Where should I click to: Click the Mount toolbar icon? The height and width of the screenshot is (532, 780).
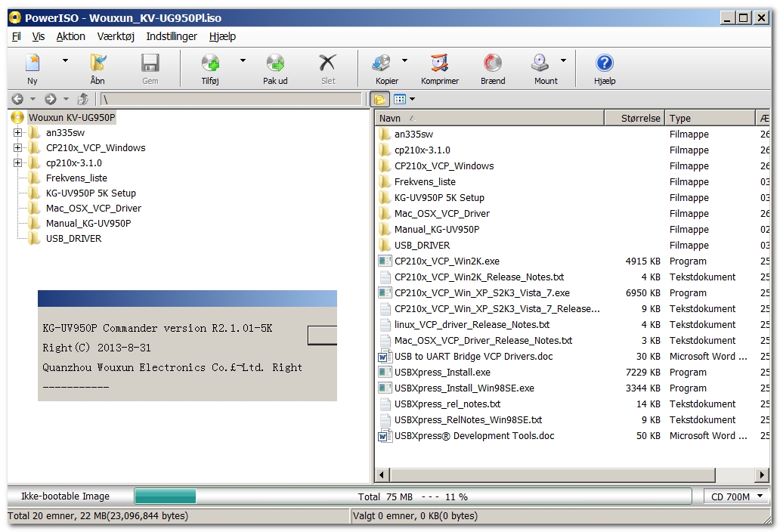click(540, 63)
